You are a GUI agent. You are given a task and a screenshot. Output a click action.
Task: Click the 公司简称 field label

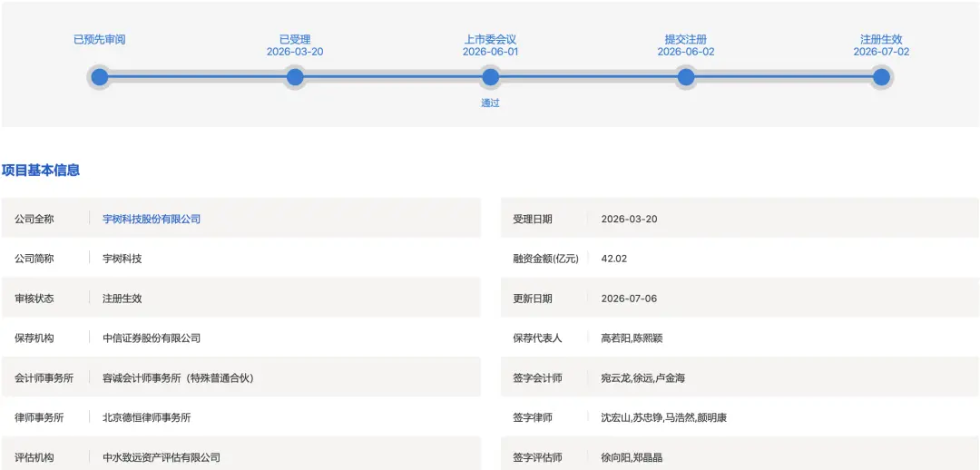click(x=34, y=259)
